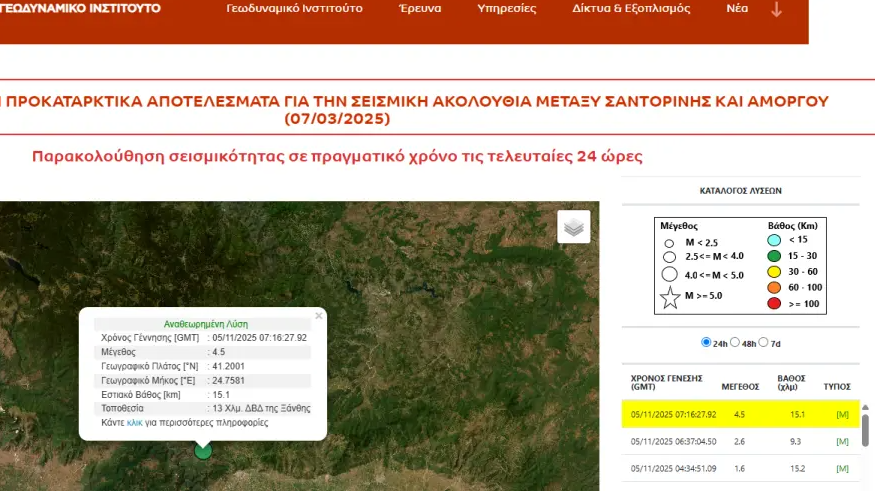Expand the Υπηρεσίες navigation menu
Screen dimensions: 875x491
pos(506,9)
